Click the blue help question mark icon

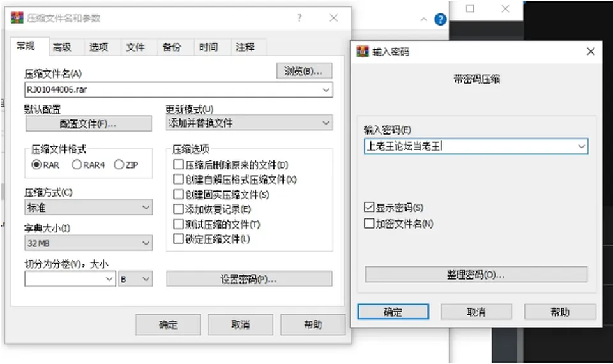(440, 19)
